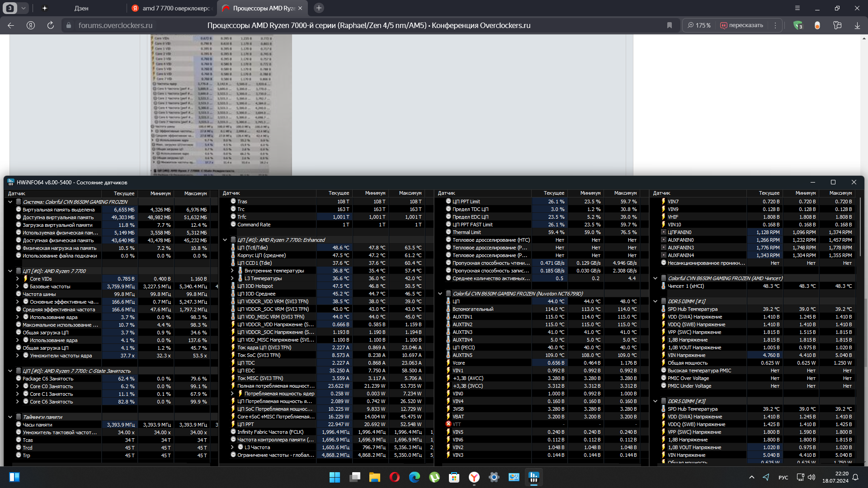This screenshot has width=868, height=488.
Task: Click the Opera icon in taskbar
Action: pyautogui.click(x=394, y=477)
